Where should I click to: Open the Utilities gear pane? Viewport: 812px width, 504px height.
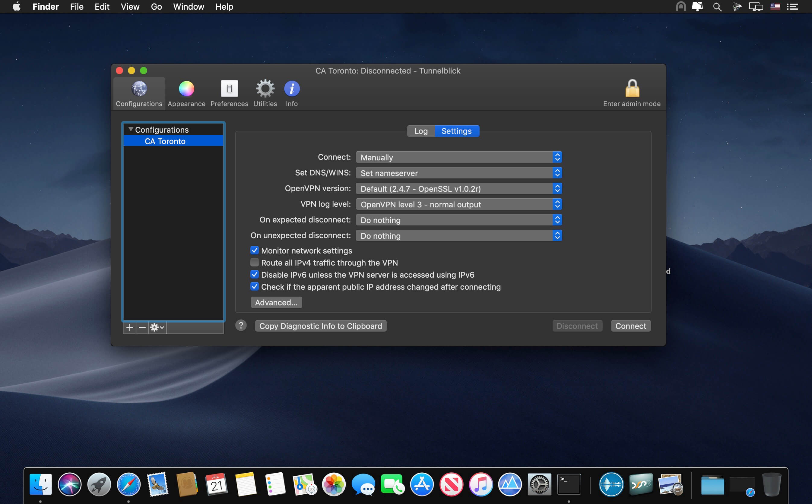(x=265, y=94)
